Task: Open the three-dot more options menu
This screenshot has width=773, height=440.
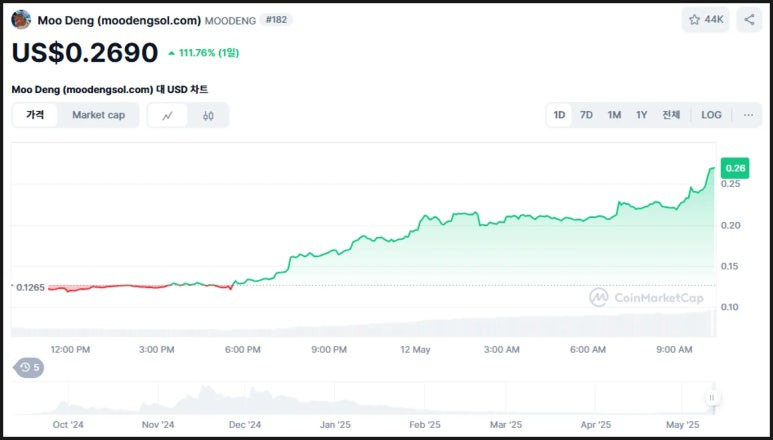Action: [x=748, y=115]
